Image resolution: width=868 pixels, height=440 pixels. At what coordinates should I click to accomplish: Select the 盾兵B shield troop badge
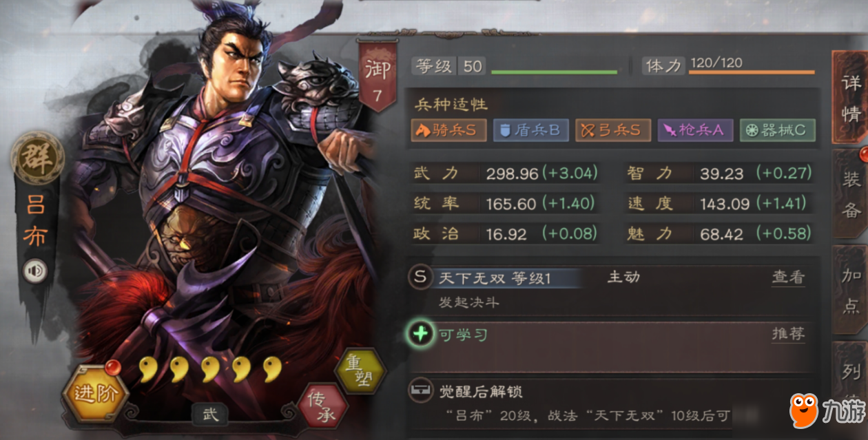tap(530, 130)
